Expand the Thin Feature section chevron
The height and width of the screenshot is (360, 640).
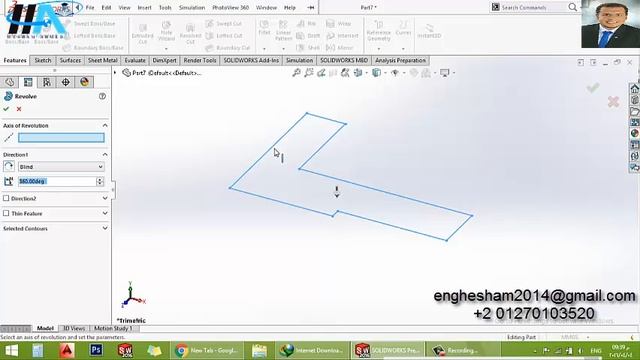pyautogui.click(x=105, y=213)
